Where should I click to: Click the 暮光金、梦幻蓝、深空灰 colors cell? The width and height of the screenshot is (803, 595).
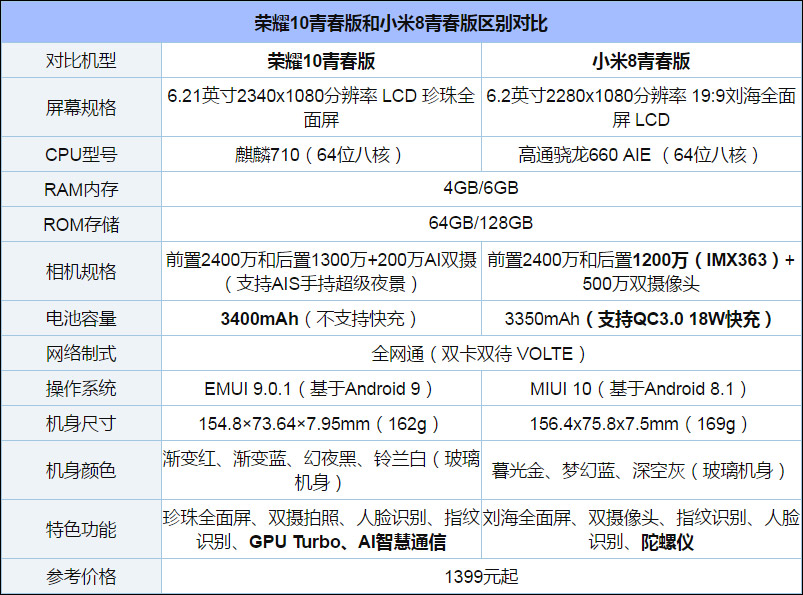[x=641, y=470]
